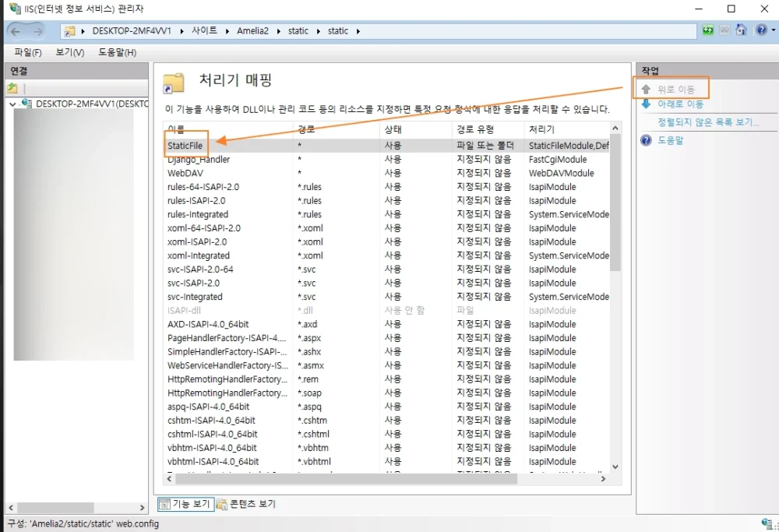Sort by the 경로 유형 column header
The image size is (779, 532).
(488, 129)
